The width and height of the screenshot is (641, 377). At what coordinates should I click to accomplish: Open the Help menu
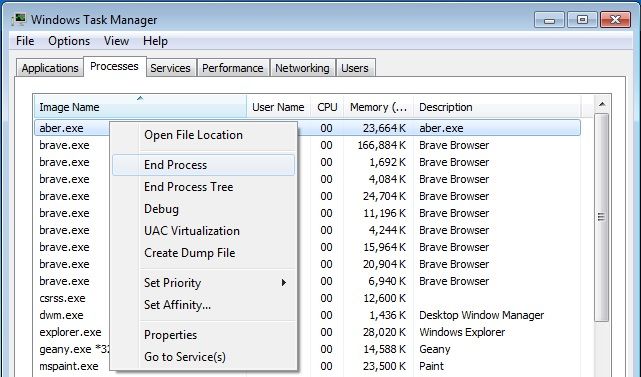tap(155, 41)
